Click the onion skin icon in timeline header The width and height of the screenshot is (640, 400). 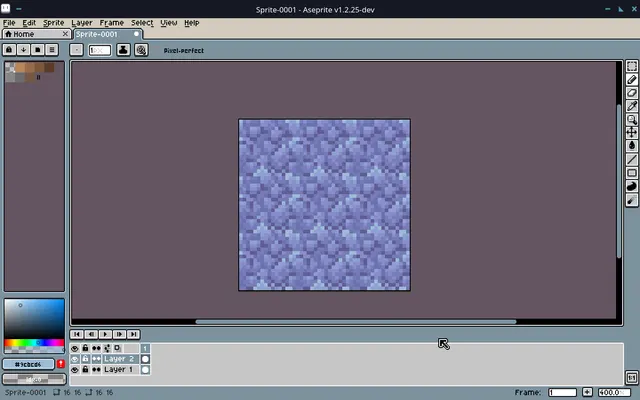point(107,348)
